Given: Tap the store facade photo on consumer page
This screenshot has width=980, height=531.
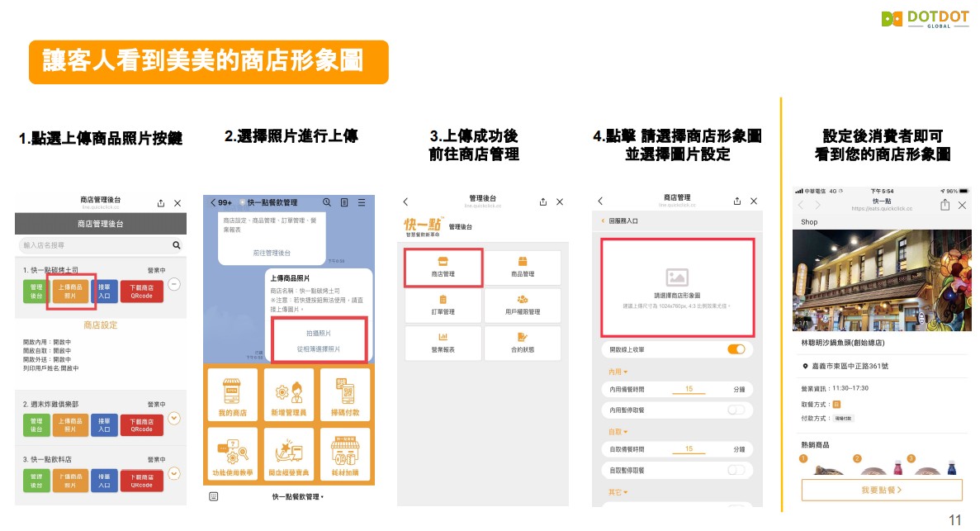Looking at the screenshot, I should 882,280.
